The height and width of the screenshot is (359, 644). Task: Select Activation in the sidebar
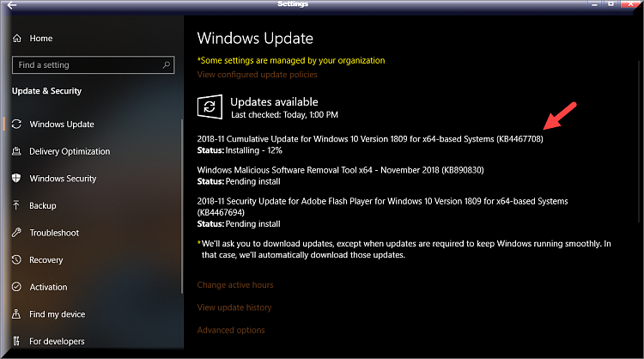pyautogui.click(x=48, y=287)
